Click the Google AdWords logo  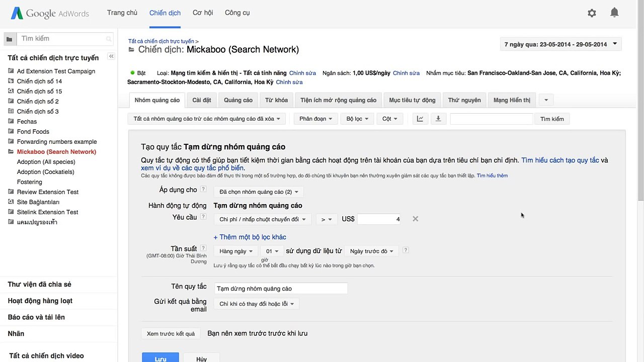[50, 13]
